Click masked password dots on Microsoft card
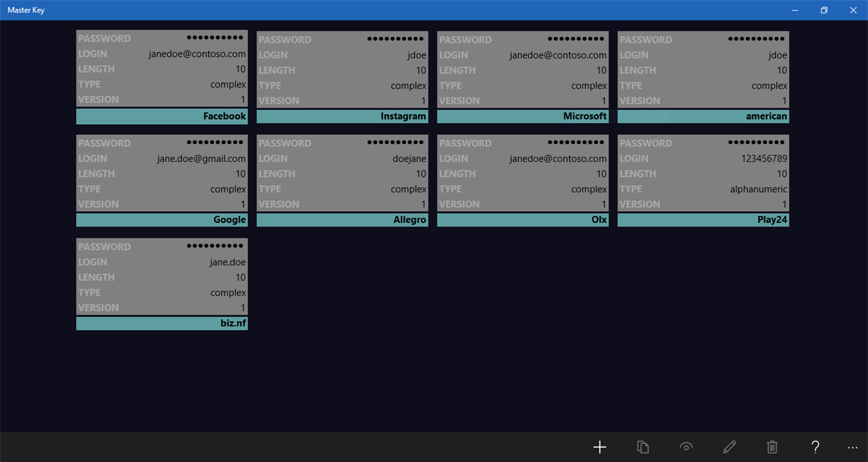This screenshot has width=868, height=462. point(576,40)
